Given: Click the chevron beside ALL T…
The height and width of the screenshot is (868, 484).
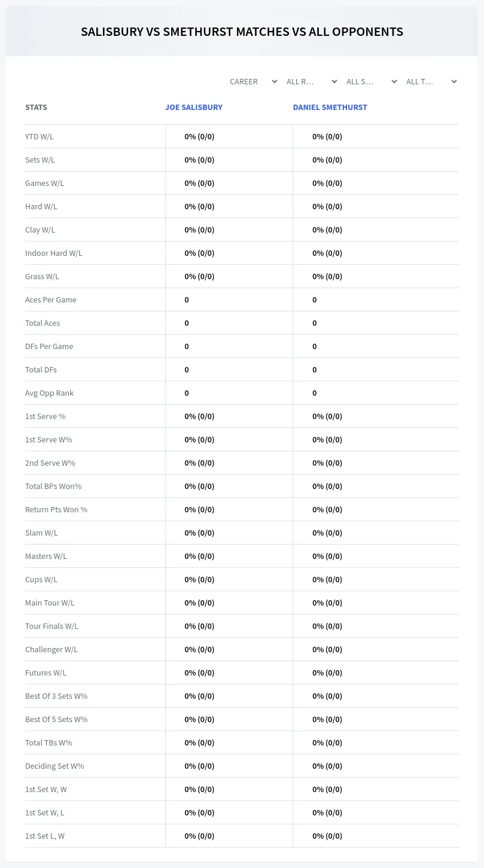Looking at the screenshot, I should click(453, 82).
